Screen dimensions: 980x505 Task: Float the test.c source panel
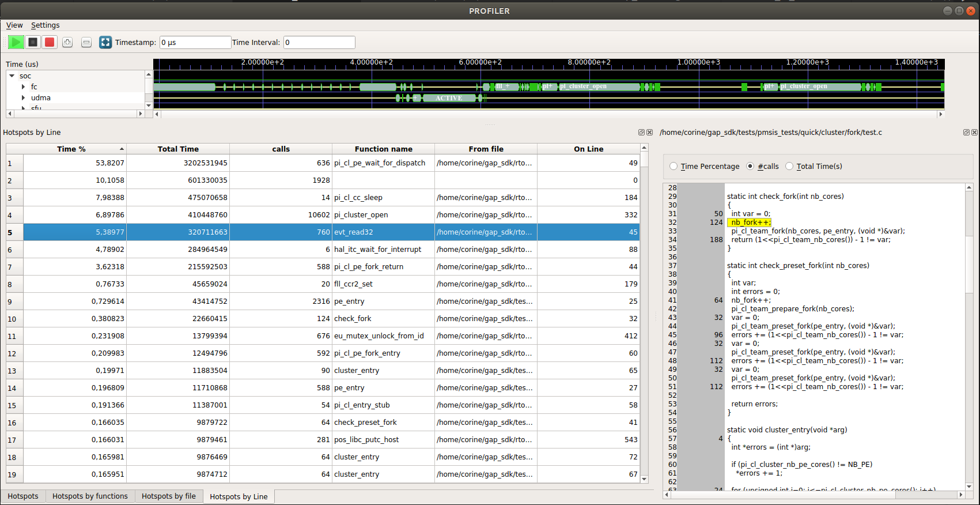(966, 133)
